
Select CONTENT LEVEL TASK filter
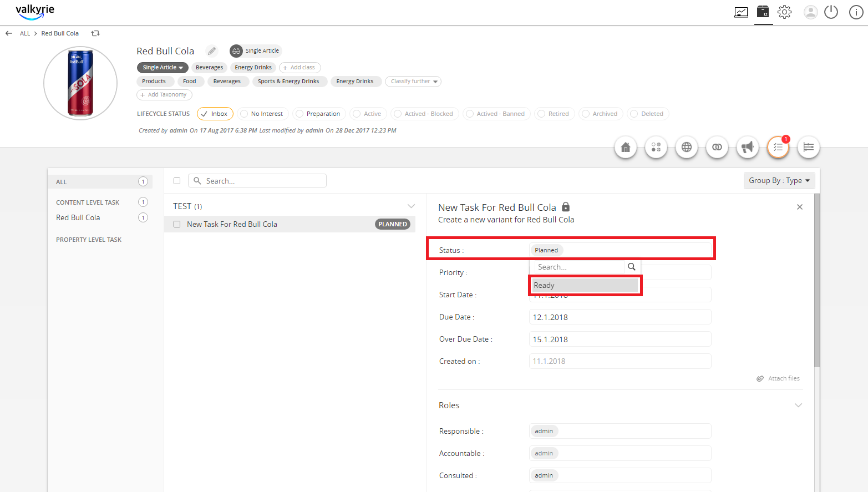[x=88, y=202]
